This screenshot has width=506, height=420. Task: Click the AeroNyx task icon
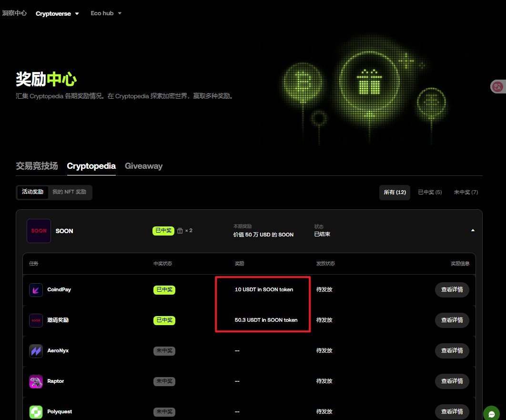click(x=36, y=351)
